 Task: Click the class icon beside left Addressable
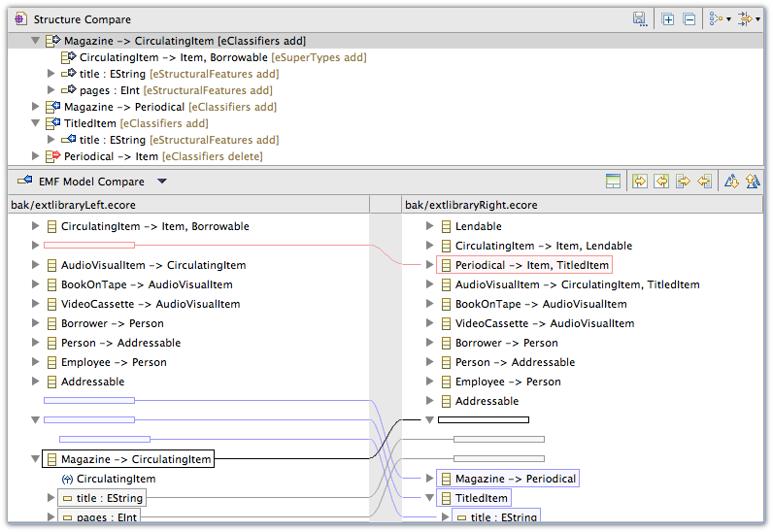click(x=51, y=382)
